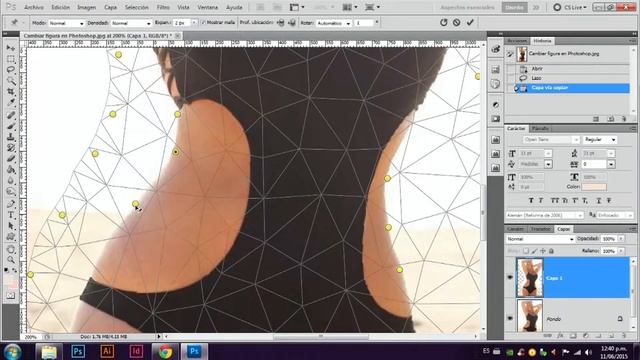Open the Densidad dropdown

tap(131, 23)
